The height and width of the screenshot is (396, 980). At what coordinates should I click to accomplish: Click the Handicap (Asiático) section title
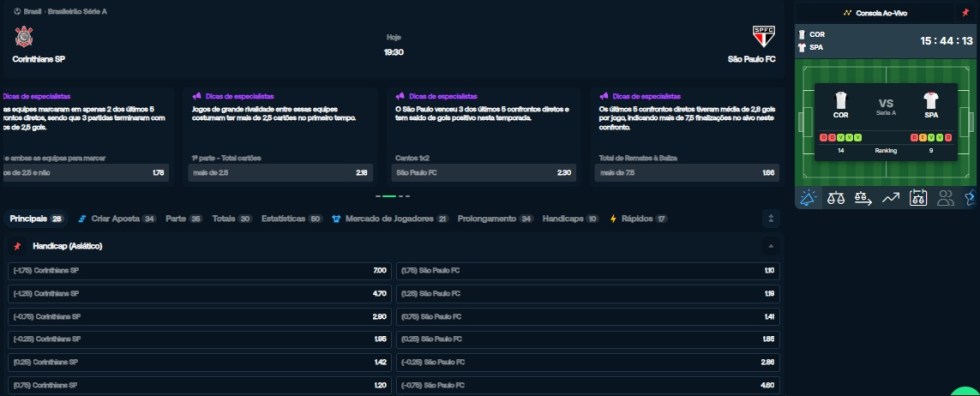pos(68,247)
